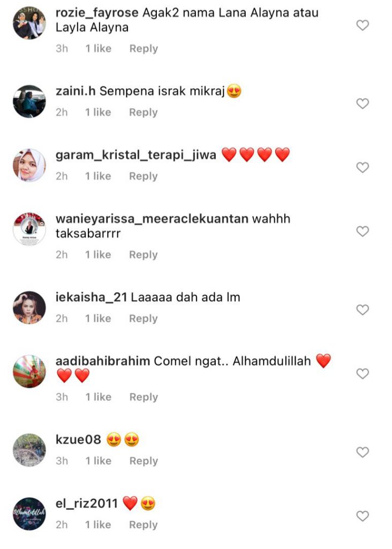This screenshot has width=392, height=549.
Task: Tap heart icon on el_riz2011's comment
Action: [x=363, y=516]
